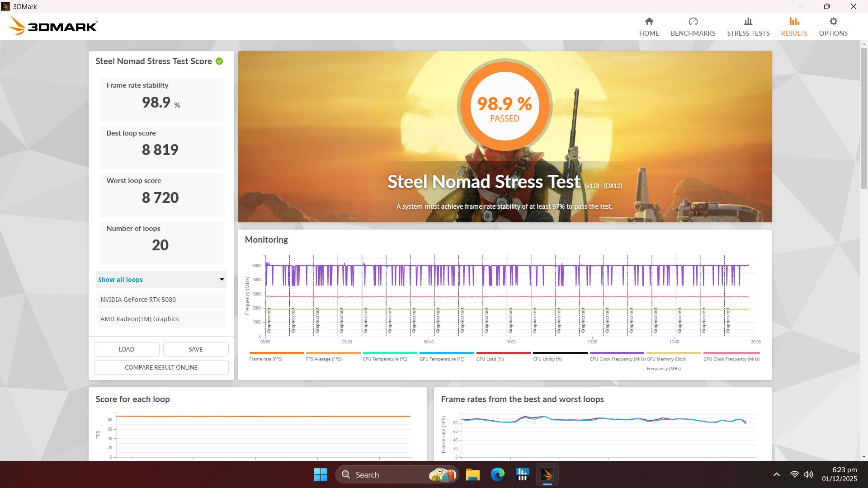Click the SAVE button
Screen dimensions: 868x488
point(195,349)
